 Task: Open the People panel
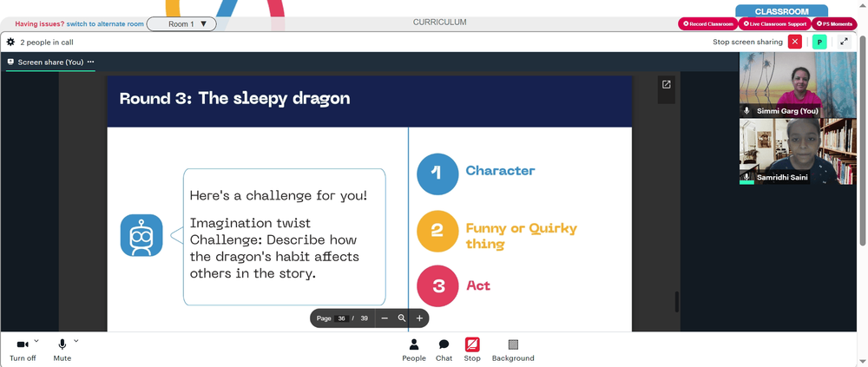414,351
